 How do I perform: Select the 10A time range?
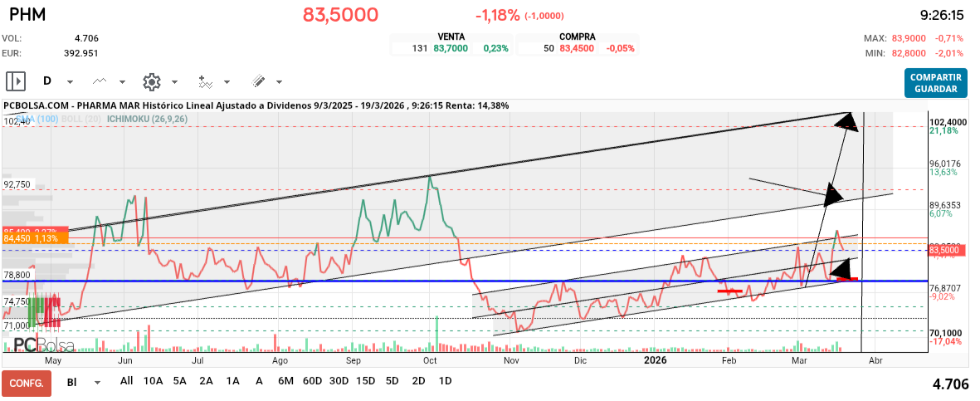[x=154, y=380]
